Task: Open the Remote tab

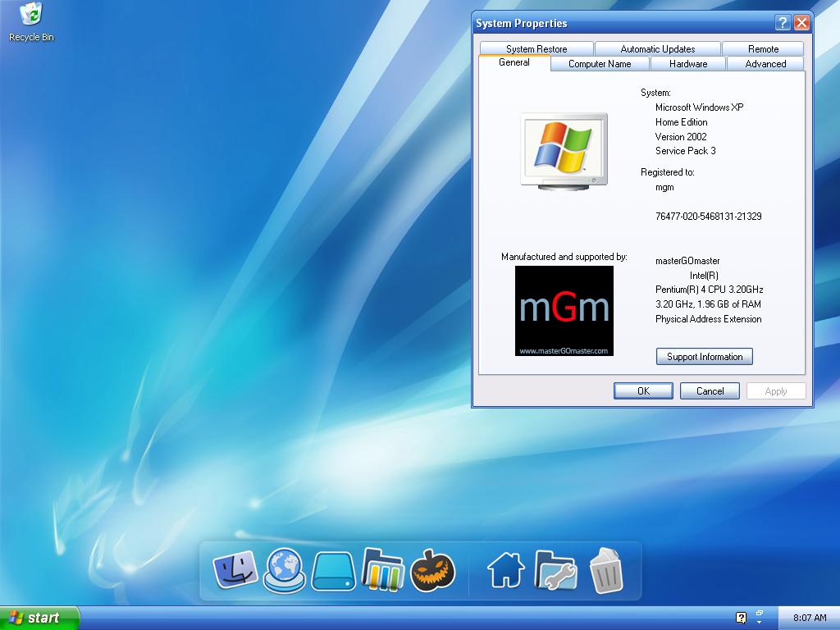Action: tap(763, 48)
